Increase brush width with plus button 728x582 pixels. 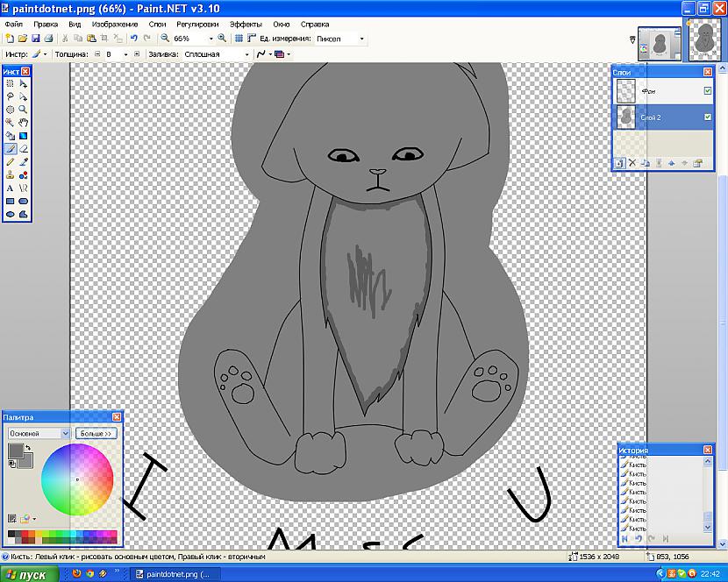[x=137, y=54]
